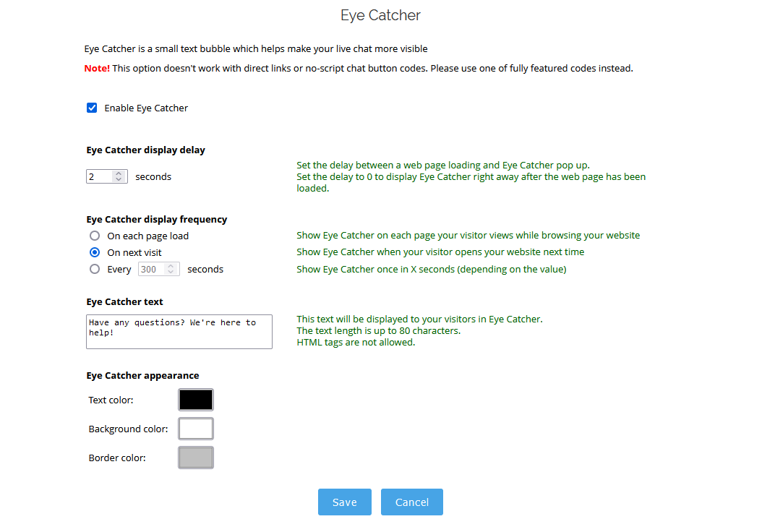Decrease the display delay using the down arrow
762x532 pixels.
119,179
